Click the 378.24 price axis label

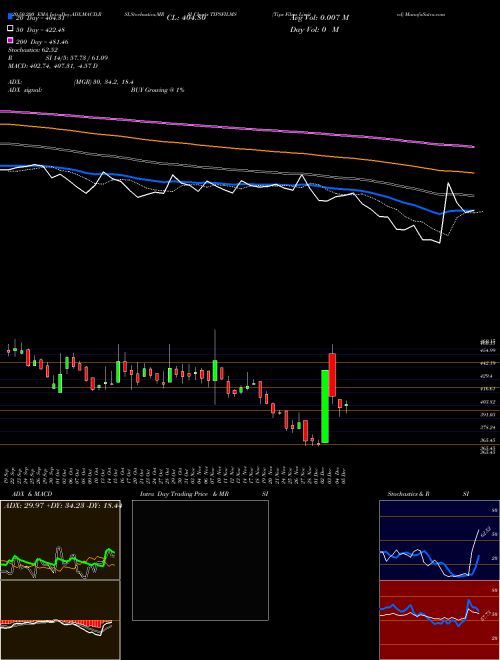click(x=489, y=428)
